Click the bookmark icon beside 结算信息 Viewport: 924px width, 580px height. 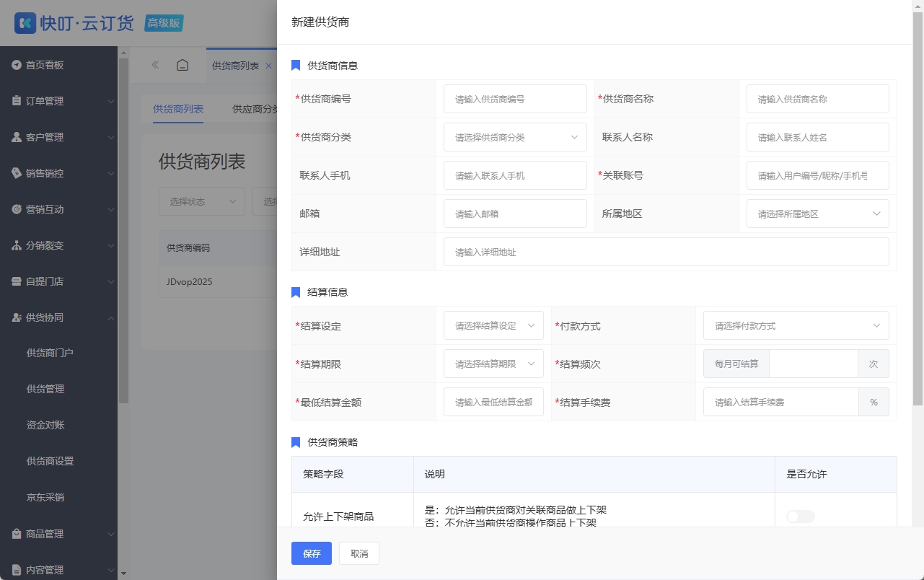[296, 292]
